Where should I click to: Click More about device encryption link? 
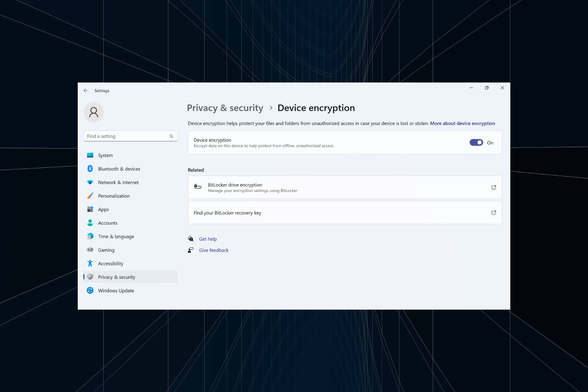click(x=462, y=123)
